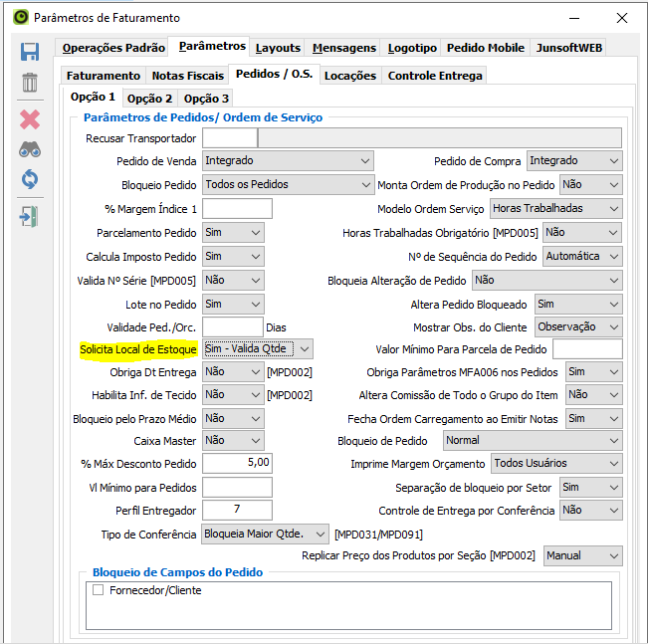648x644 pixels.
Task: Open search with the binoculars icon
Action: tap(30, 149)
